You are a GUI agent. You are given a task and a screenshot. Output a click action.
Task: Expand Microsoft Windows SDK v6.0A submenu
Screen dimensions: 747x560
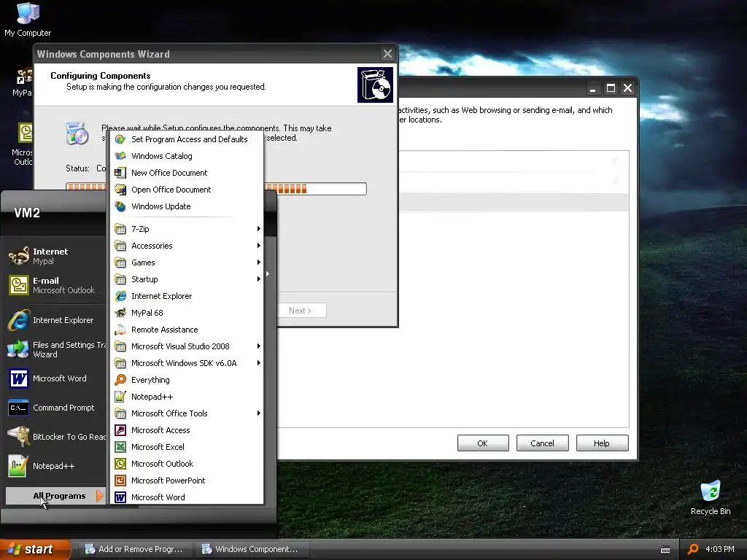point(187,363)
